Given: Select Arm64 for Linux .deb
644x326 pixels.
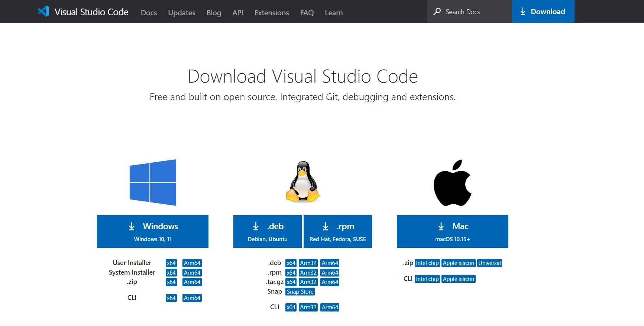Looking at the screenshot, I should point(330,263).
